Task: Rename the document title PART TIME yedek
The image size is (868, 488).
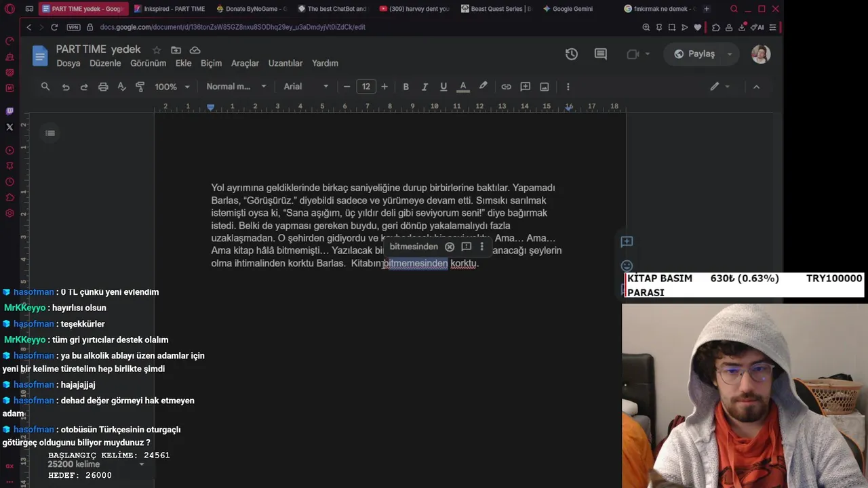Action: (98, 49)
